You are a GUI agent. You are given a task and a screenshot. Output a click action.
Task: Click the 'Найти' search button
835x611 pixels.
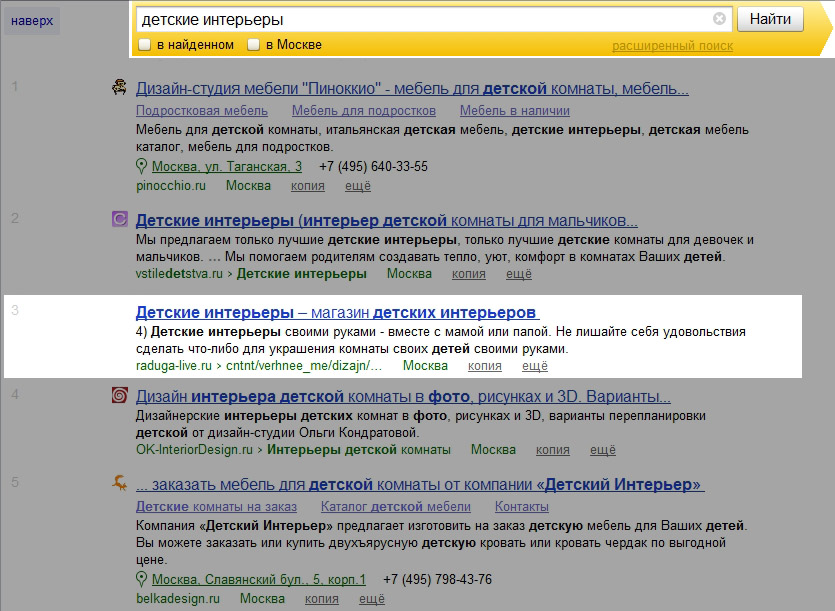770,19
